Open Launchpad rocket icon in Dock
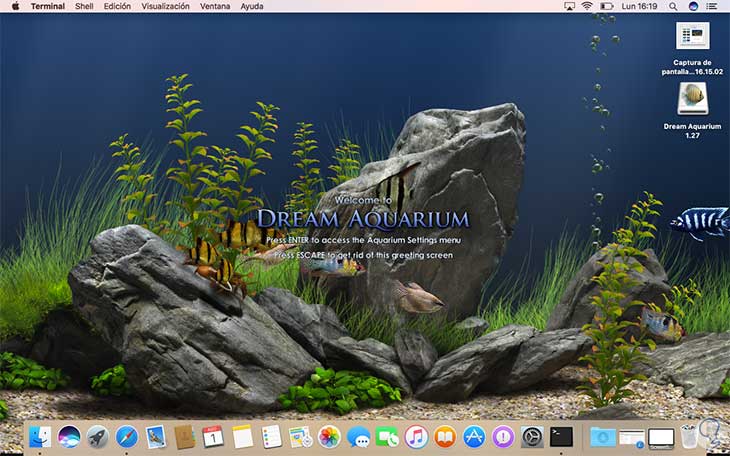 (x=98, y=437)
